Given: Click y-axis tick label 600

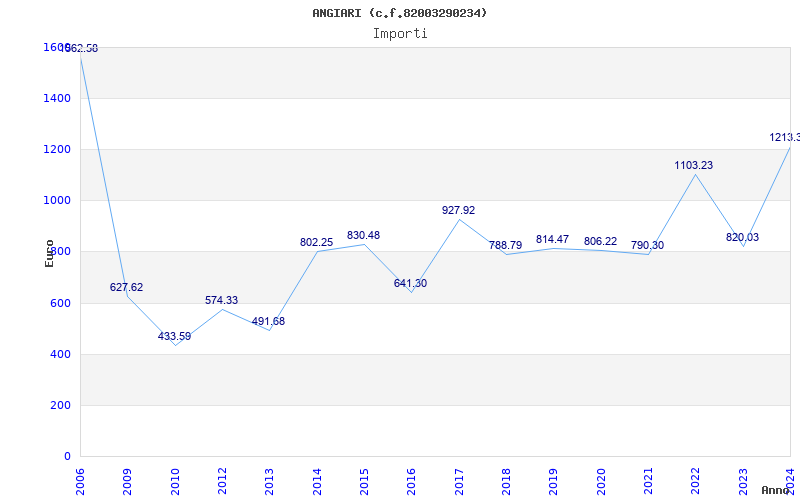Looking at the screenshot, I should (61, 304).
